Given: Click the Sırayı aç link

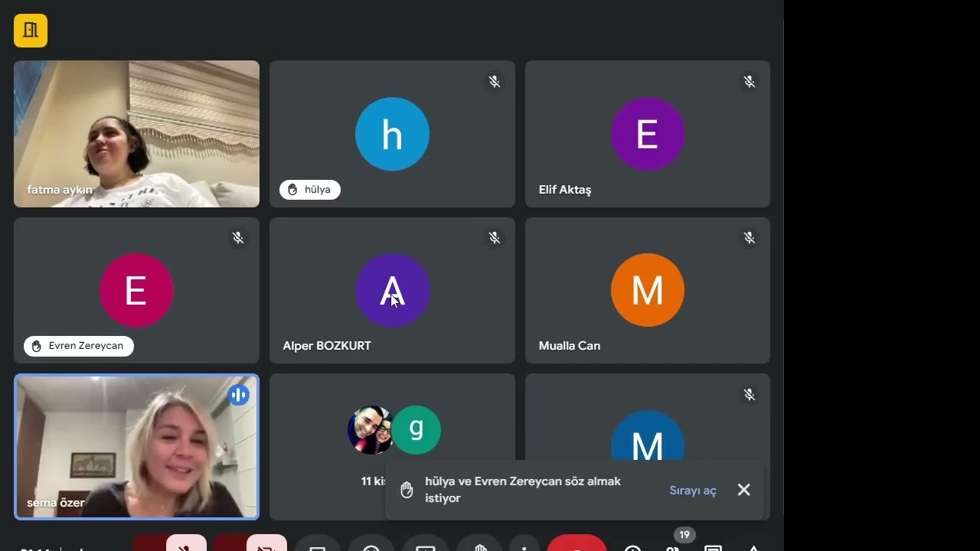Looking at the screenshot, I should coord(693,491).
